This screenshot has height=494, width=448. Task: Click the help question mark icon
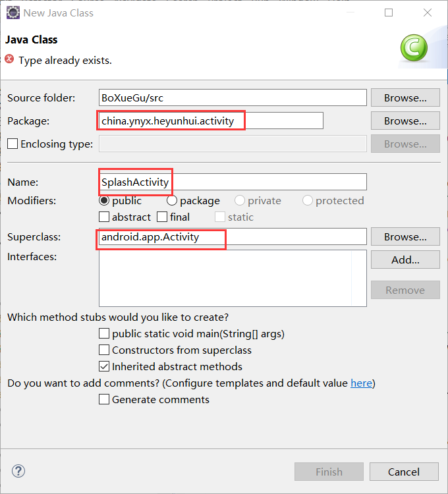18,471
